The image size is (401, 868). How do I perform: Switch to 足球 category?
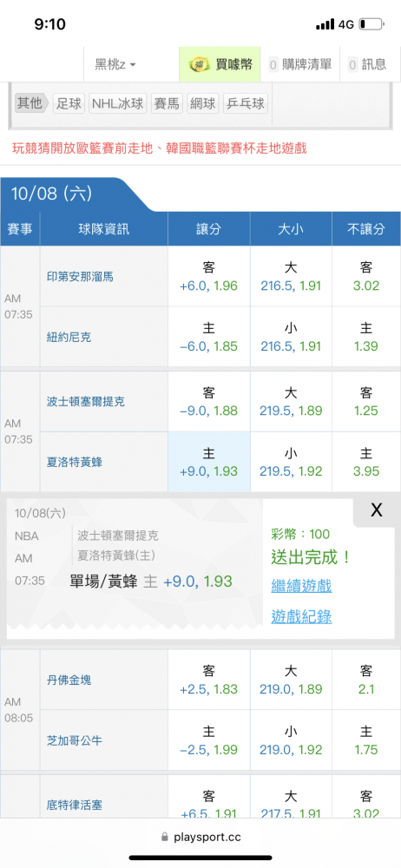pyautogui.click(x=69, y=103)
